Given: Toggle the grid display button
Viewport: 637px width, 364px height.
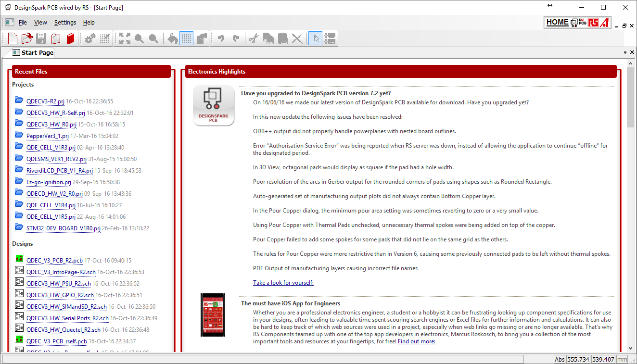Looking at the screenshot, I should [x=187, y=39].
